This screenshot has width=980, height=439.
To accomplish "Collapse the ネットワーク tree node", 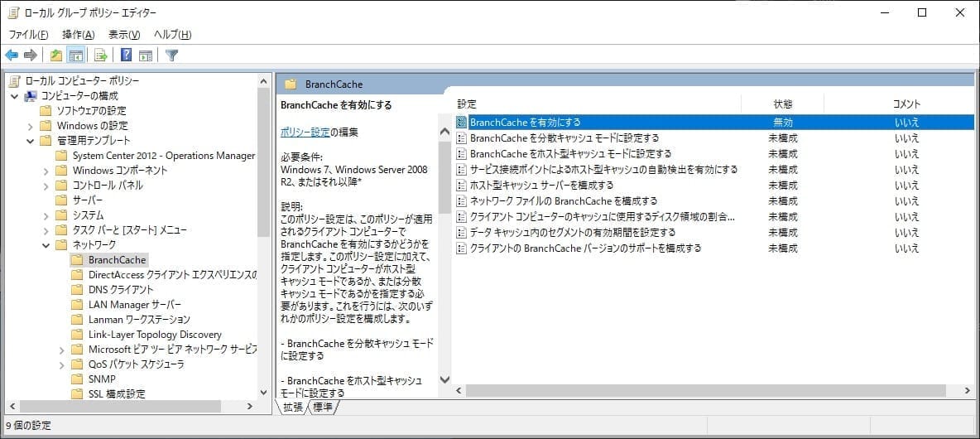I will point(46,245).
